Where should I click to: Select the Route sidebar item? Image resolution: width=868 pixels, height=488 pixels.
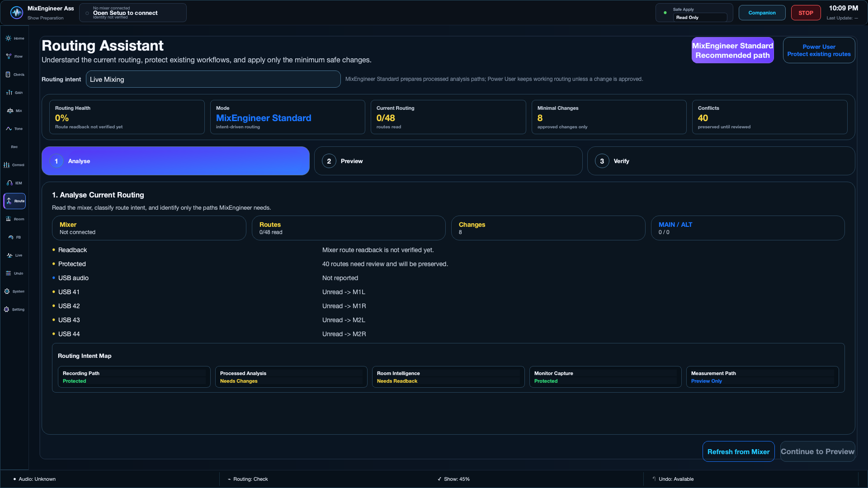tap(14, 201)
